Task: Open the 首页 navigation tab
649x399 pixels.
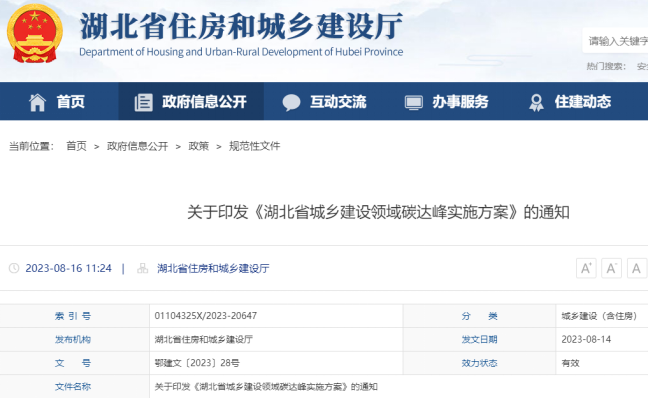Action: click(59, 101)
